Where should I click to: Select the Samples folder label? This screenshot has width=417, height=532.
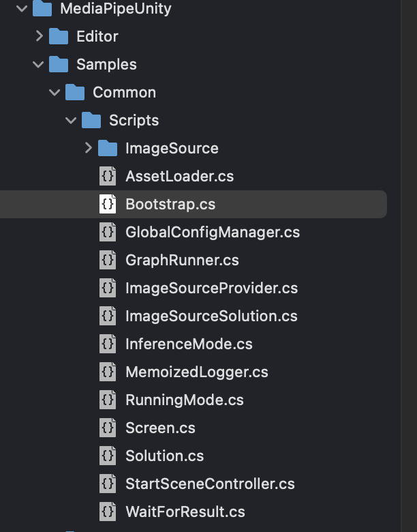tap(106, 65)
